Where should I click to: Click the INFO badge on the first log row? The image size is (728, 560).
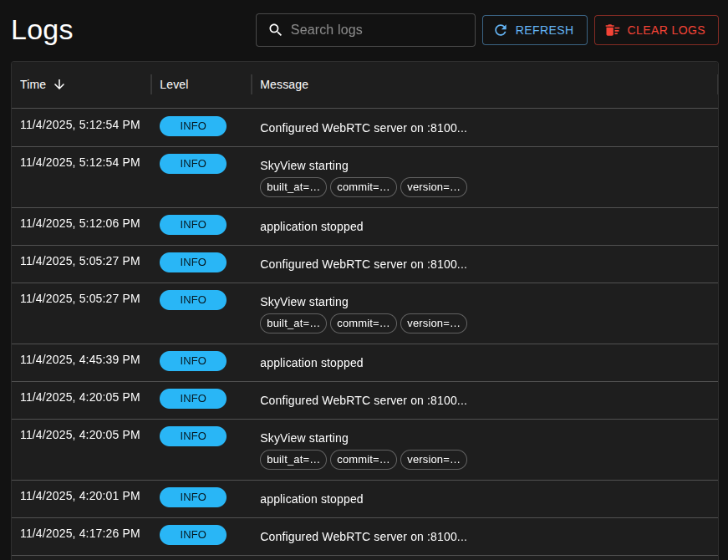coord(192,125)
